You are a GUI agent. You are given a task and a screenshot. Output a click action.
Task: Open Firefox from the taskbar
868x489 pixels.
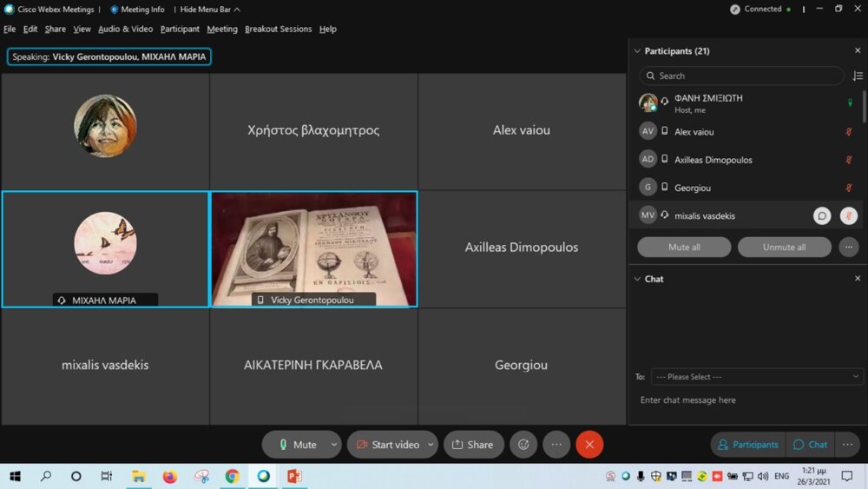pos(169,476)
